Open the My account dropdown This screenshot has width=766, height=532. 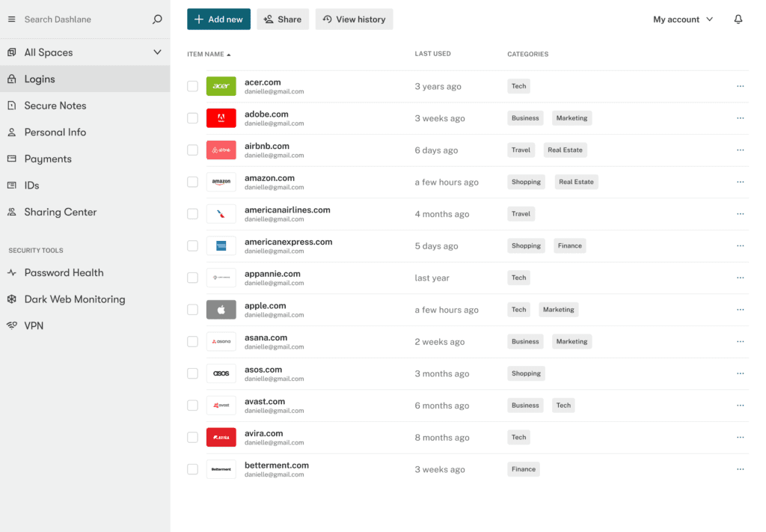pyautogui.click(x=681, y=19)
